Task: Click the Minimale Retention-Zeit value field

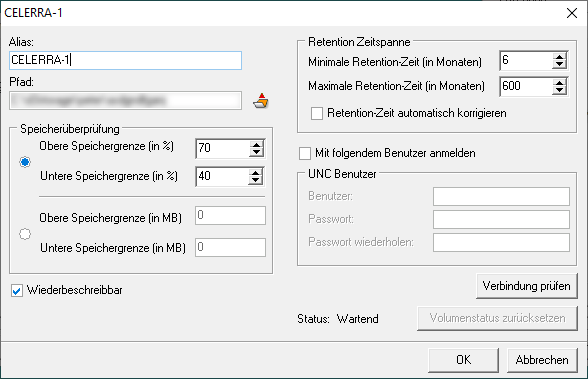Action: pos(526,61)
